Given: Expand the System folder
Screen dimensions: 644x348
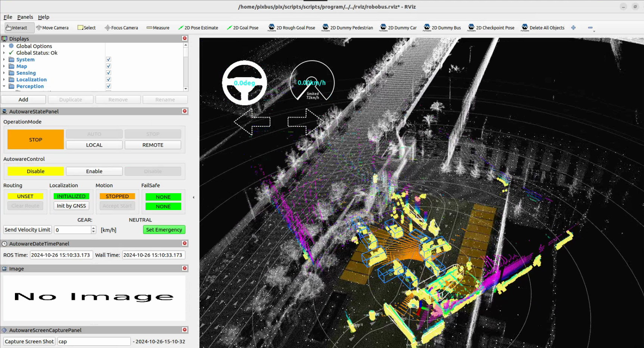Looking at the screenshot, I should tap(4, 59).
